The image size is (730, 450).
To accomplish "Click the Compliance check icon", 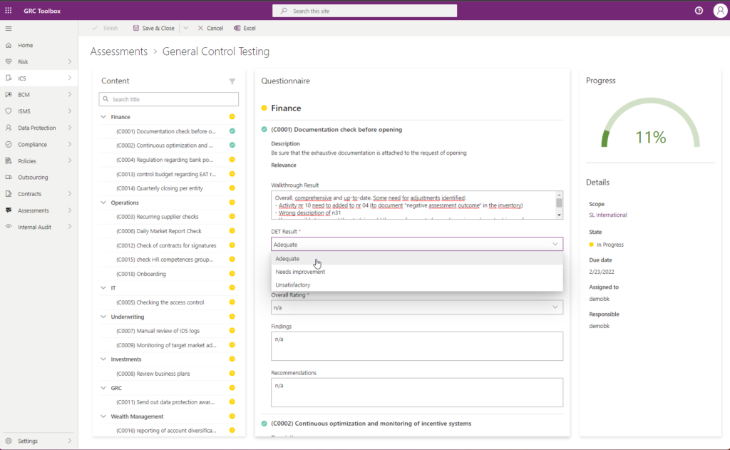I will pyautogui.click(x=8, y=144).
